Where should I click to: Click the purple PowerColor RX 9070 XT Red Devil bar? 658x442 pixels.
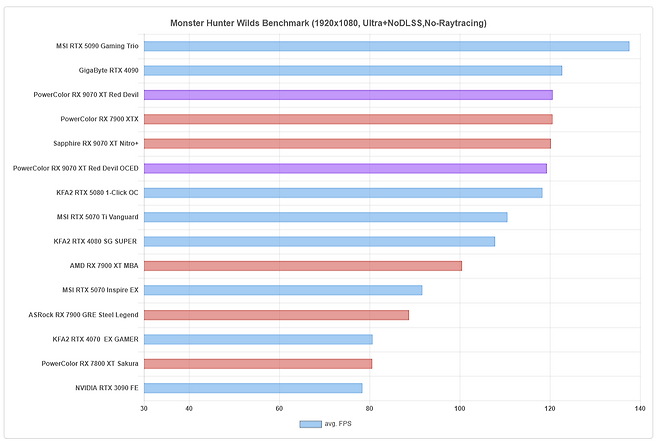(x=347, y=95)
